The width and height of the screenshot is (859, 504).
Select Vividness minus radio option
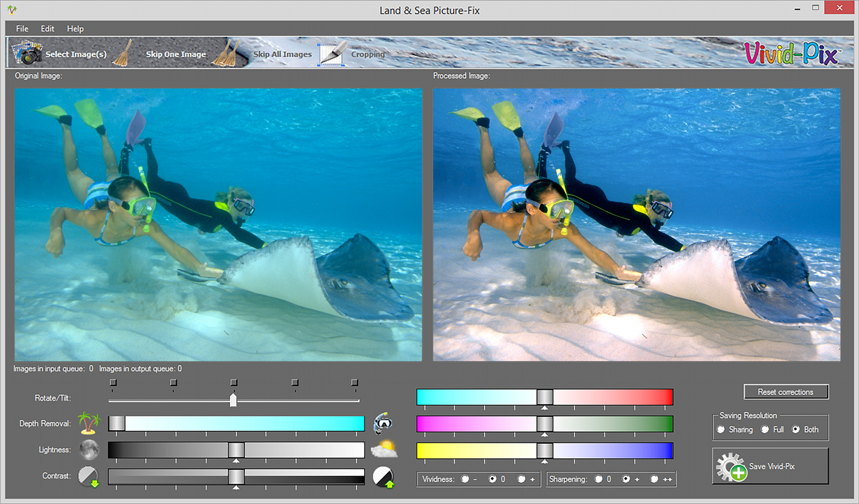(x=465, y=479)
